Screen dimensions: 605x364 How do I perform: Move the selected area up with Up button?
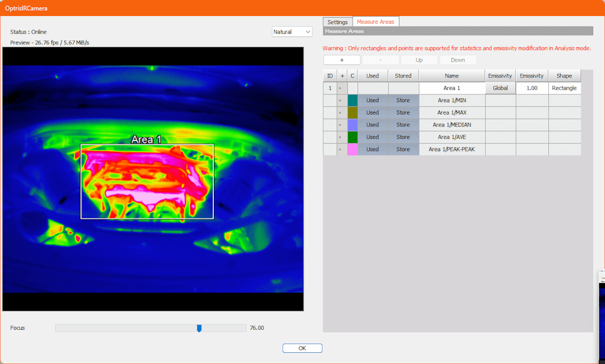pyautogui.click(x=419, y=60)
